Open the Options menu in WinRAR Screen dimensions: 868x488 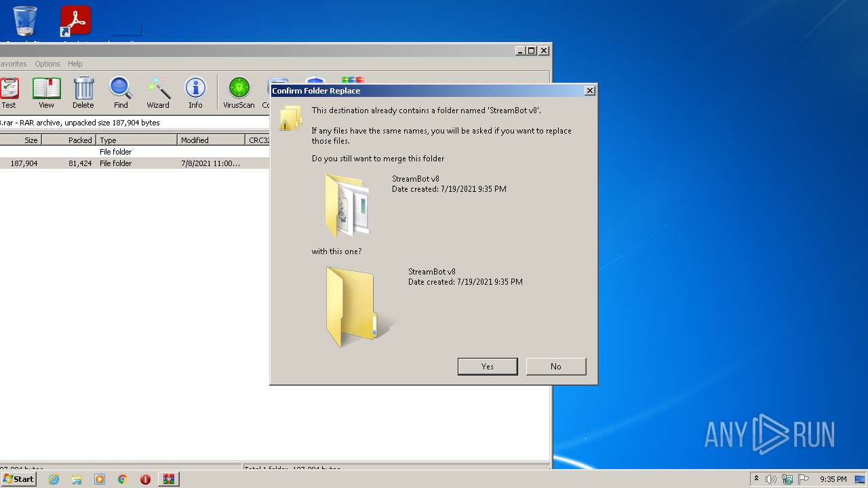(47, 64)
